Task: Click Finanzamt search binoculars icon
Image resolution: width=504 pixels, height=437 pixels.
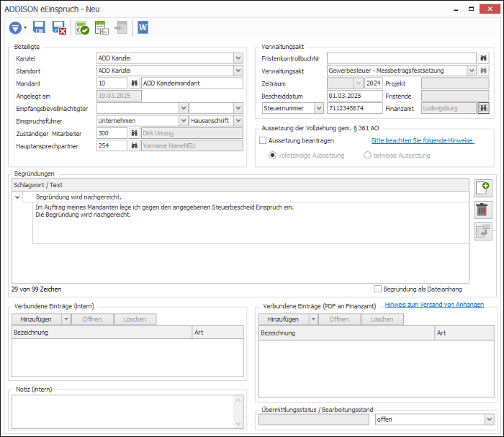Action: (x=483, y=108)
